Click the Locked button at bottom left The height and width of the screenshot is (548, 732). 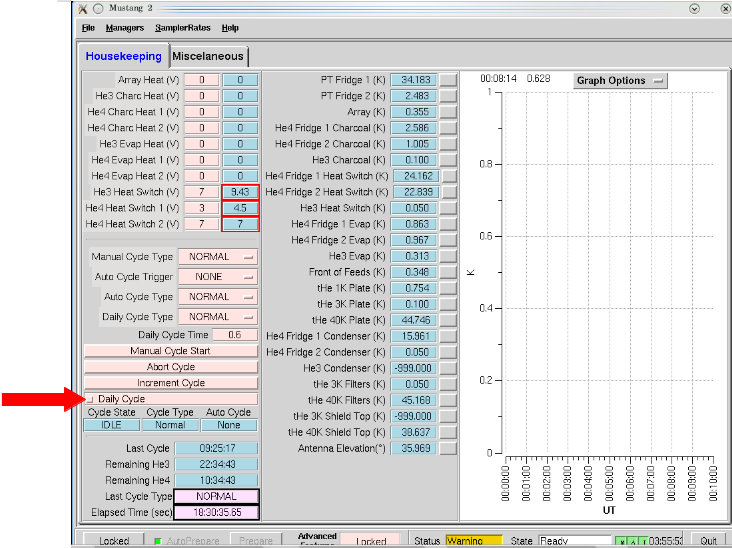tap(114, 540)
